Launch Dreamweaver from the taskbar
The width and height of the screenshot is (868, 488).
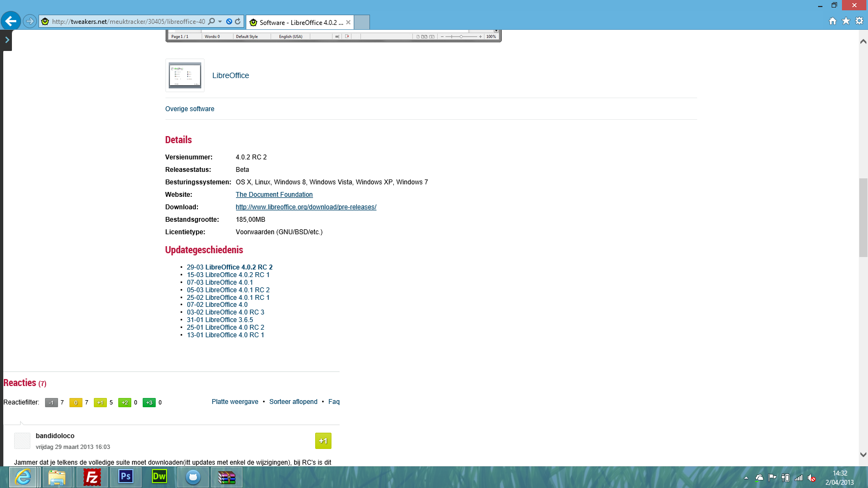pyautogui.click(x=159, y=477)
